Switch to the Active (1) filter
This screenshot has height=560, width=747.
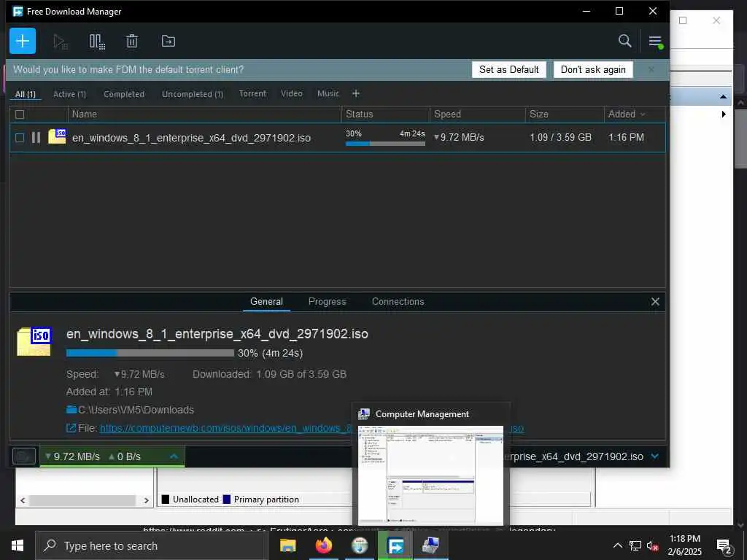point(69,94)
